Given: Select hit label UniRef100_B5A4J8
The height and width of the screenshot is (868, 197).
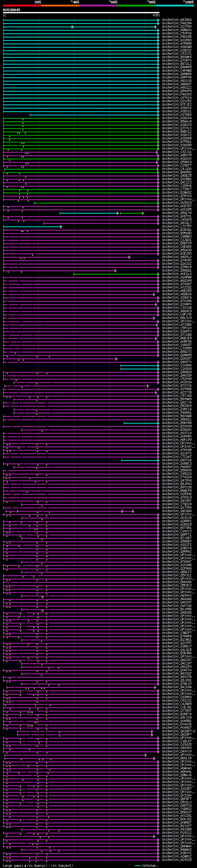Looking at the screenshot, I should [x=176, y=121].
